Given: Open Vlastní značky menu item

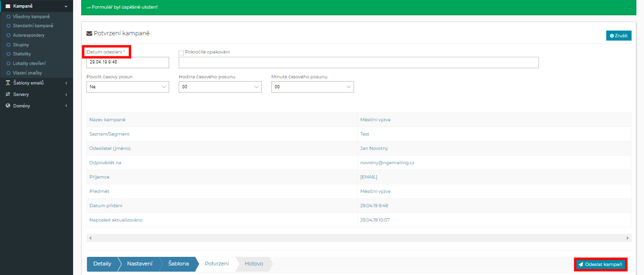Looking at the screenshot, I should (27, 73).
